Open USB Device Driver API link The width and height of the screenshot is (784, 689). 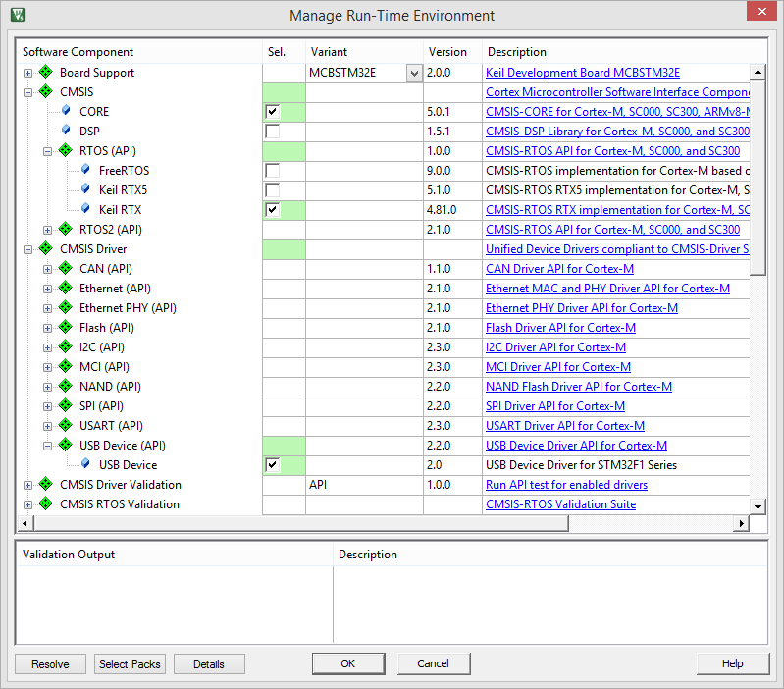576,446
